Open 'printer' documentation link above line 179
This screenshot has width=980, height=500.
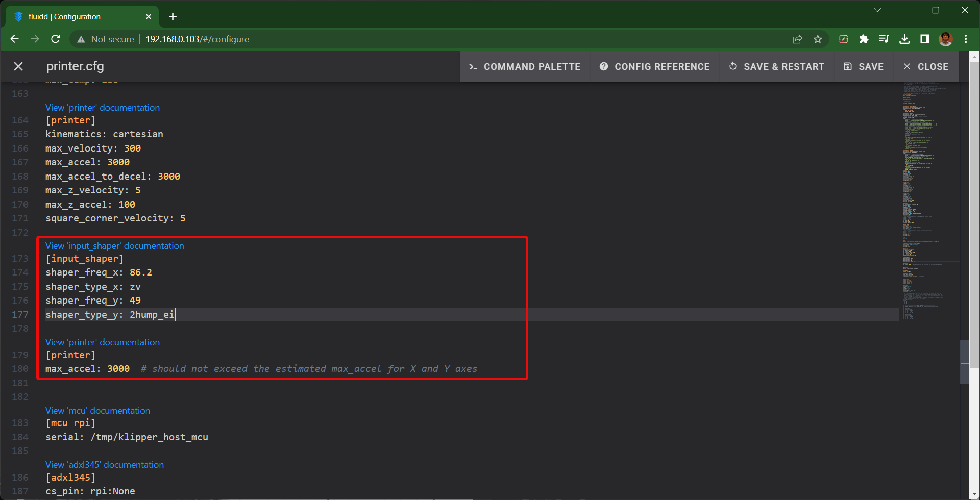(102, 342)
